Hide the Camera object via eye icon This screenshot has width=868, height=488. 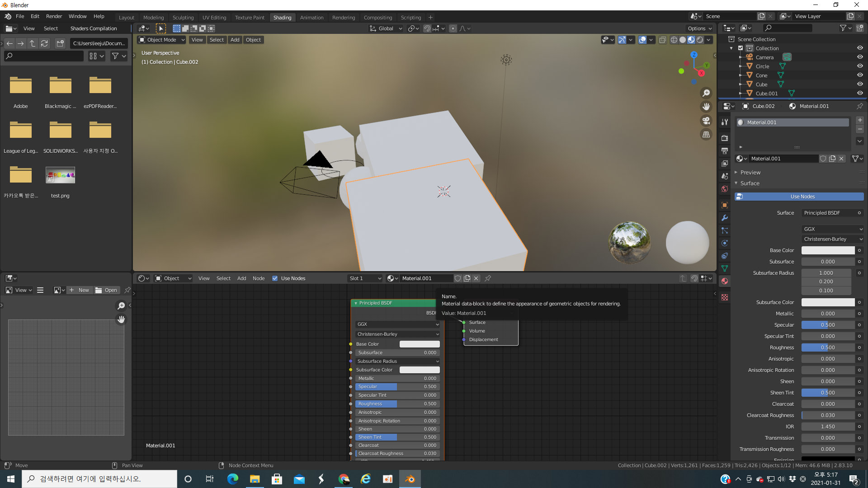pos(860,57)
